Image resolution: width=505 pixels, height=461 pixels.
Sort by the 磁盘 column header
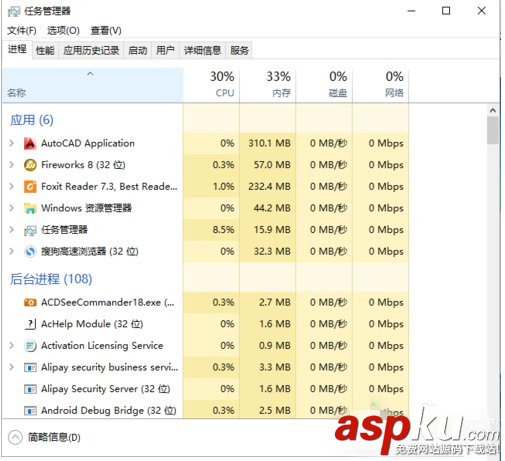[324, 85]
